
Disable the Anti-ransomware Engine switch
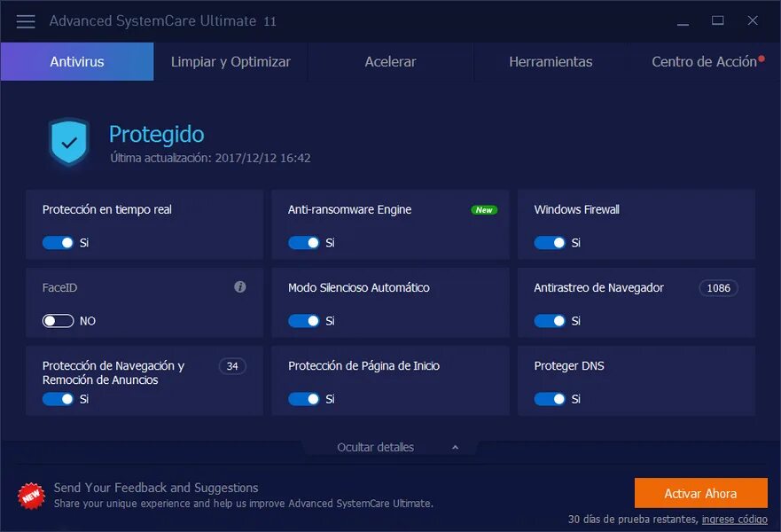coord(304,243)
